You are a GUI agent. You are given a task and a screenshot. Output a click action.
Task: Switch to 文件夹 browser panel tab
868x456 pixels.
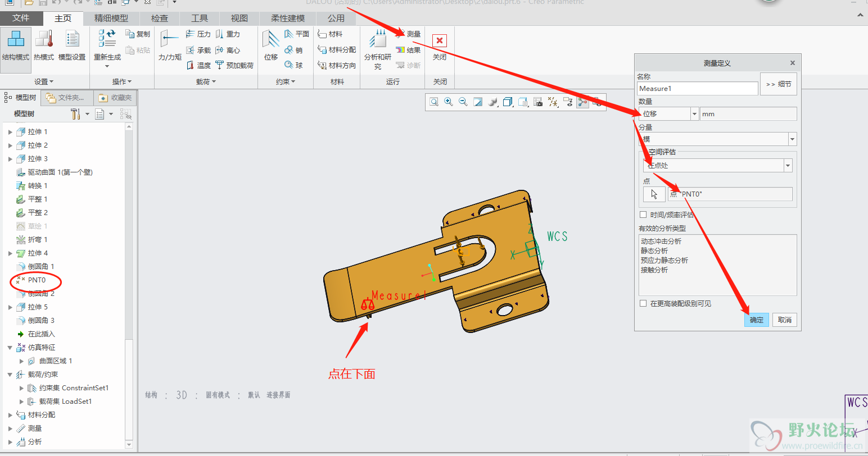pyautogui.click(x=66, y=98)
